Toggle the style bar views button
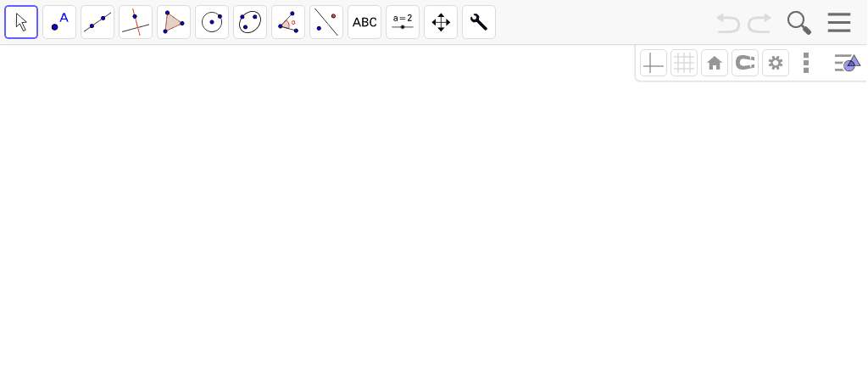Viewport: 868px width, 386px height. 848,63
